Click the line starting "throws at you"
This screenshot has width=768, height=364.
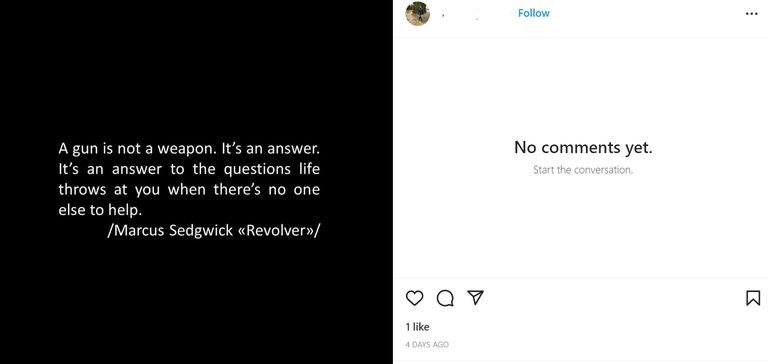189,190
